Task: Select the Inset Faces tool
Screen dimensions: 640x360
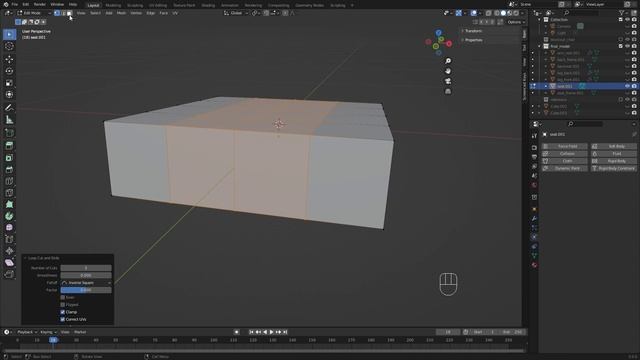Action: click(x=9, y=158)
